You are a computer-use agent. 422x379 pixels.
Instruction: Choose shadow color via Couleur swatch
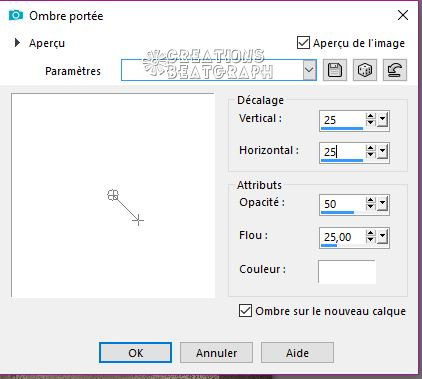(x=347, y=272)
